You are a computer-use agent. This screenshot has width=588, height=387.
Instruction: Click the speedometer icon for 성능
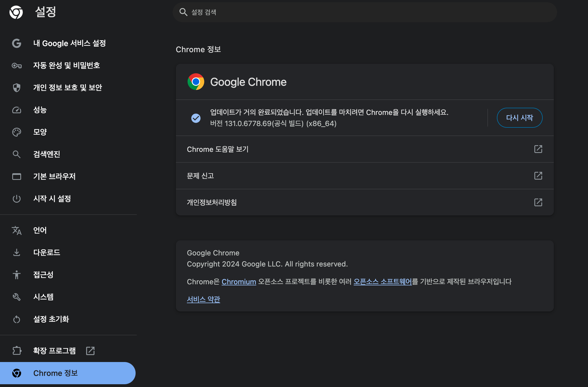pyautogui.click(x=17, y=110)
